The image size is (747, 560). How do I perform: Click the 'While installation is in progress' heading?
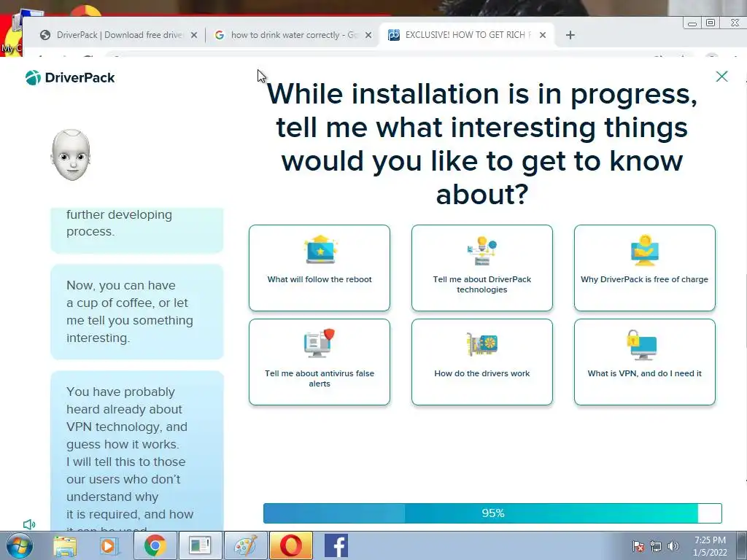click(481, 144)
